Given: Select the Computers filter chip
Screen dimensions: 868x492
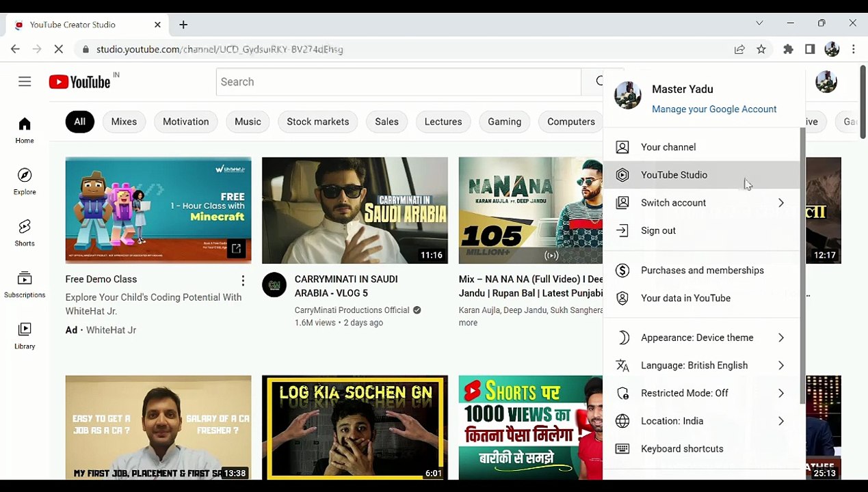Looking at the screenshot, I should click(571, 122).
